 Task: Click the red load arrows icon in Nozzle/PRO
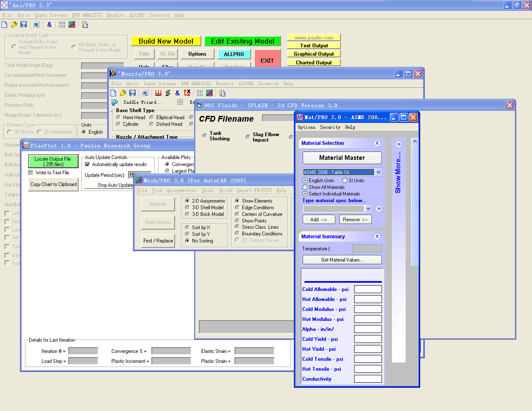(158, 93)
